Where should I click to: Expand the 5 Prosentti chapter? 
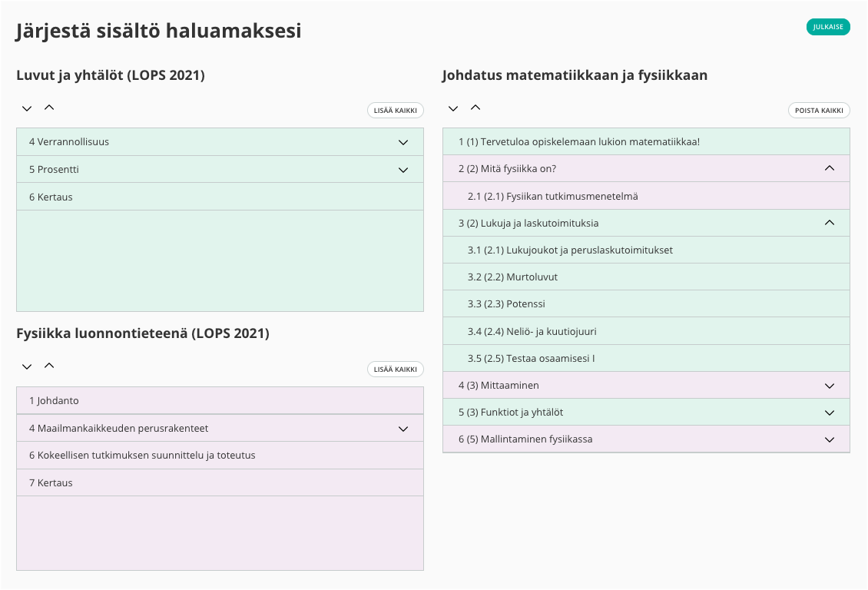(x=403, y=170)
